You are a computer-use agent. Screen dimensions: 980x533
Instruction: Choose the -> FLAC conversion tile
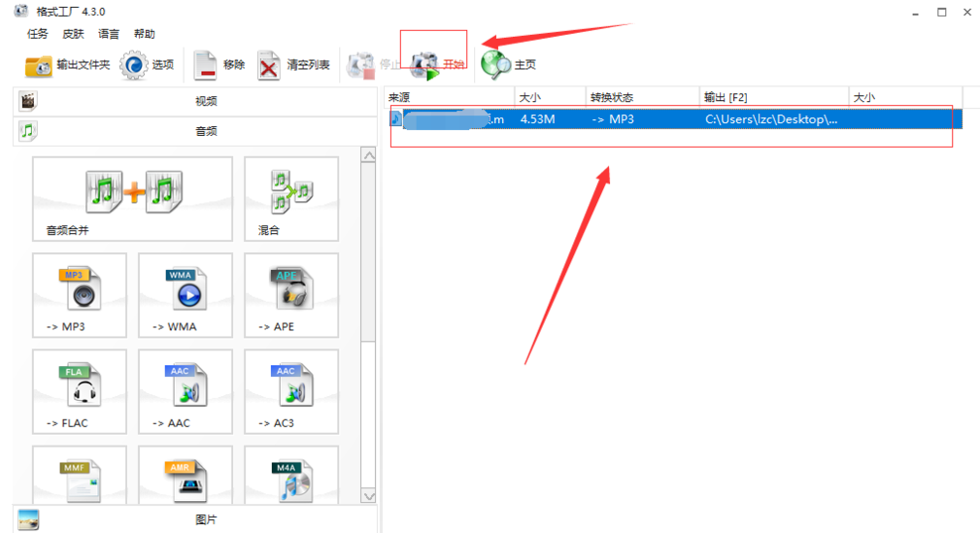[80, 391]
